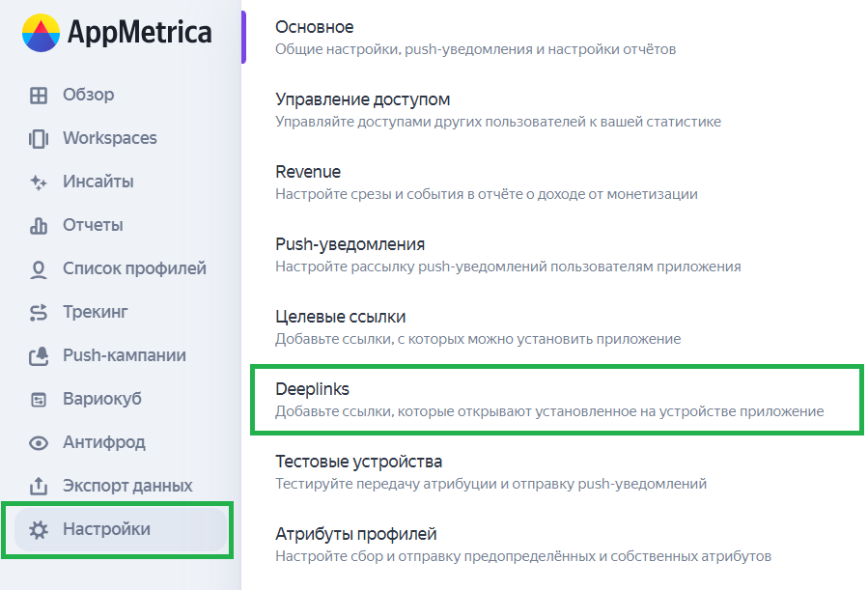The image size is (868, 590).
Task: Open Тестовые устройства settings
Action: point(358,462)
